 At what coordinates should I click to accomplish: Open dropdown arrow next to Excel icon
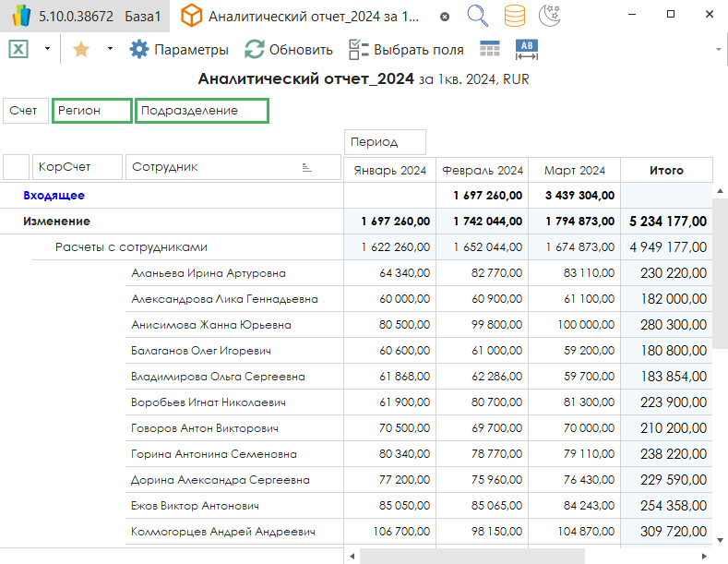[x=47, y=50]
